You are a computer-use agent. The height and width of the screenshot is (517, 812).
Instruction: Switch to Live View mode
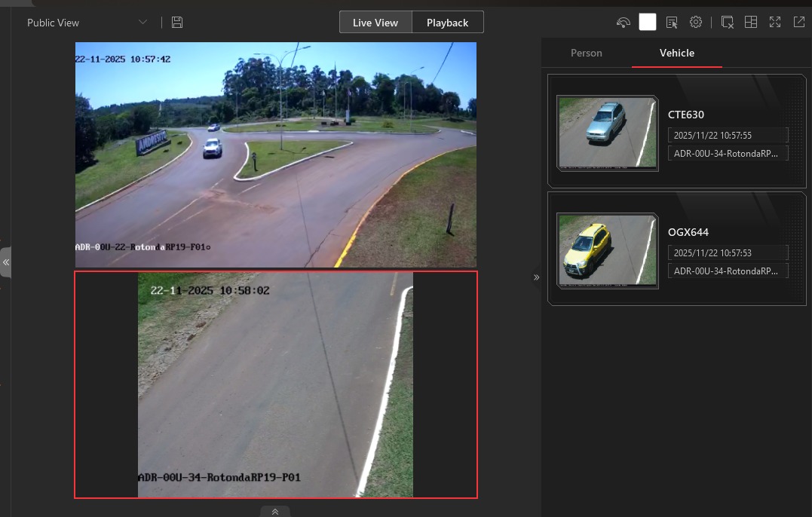click(375, 23)
